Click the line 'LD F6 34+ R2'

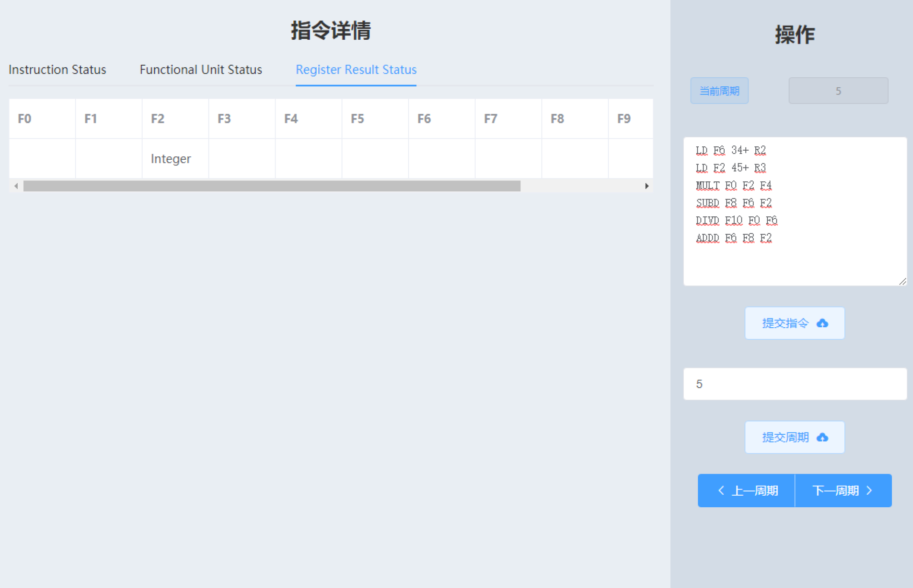(x=731, y=150)
